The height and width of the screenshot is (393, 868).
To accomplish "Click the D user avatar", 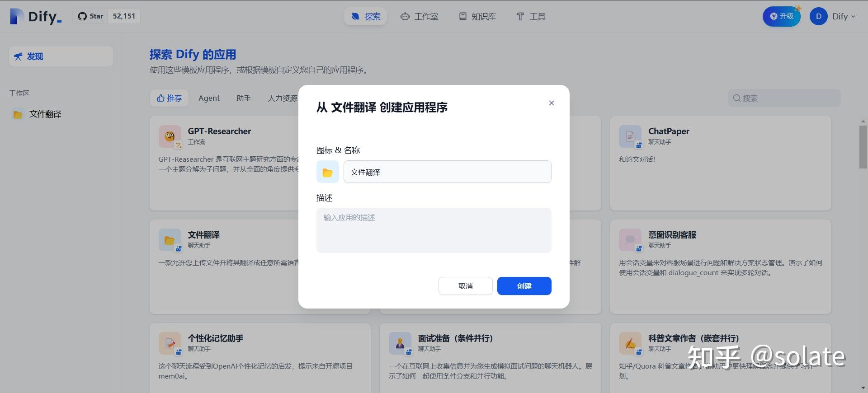I will 818,16.
